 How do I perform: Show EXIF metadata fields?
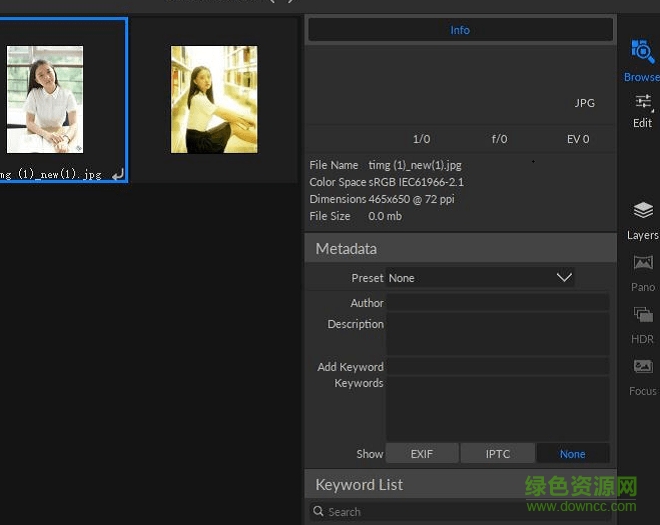coord(422,453)
